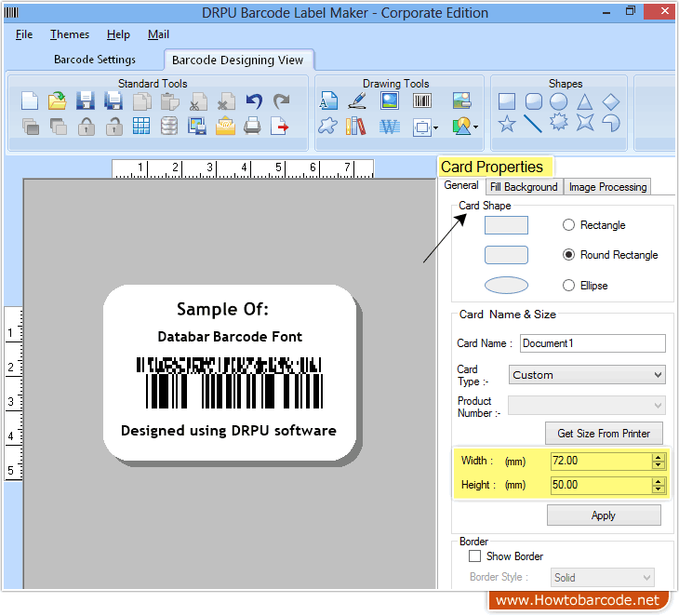Screen dimensions: 679x616
Task: Select the General tab in Card Properties
Action: [461, 185]
